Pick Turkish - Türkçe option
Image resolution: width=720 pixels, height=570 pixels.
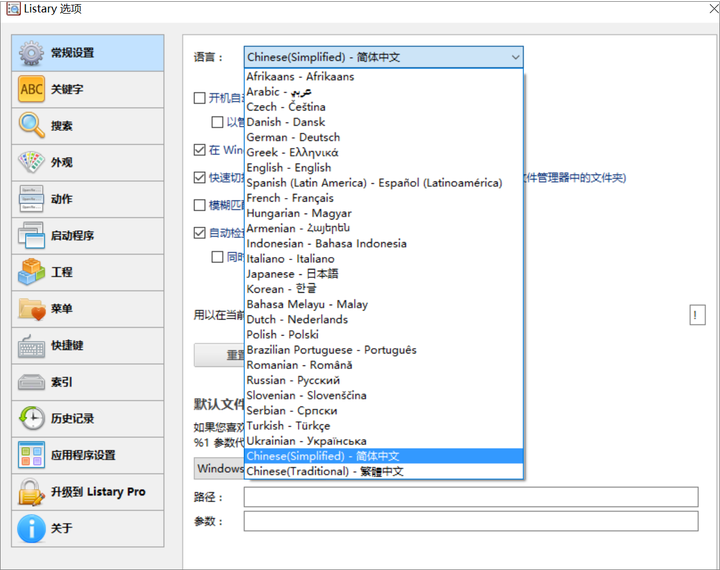pyautogui.click(x=384, y=425)
